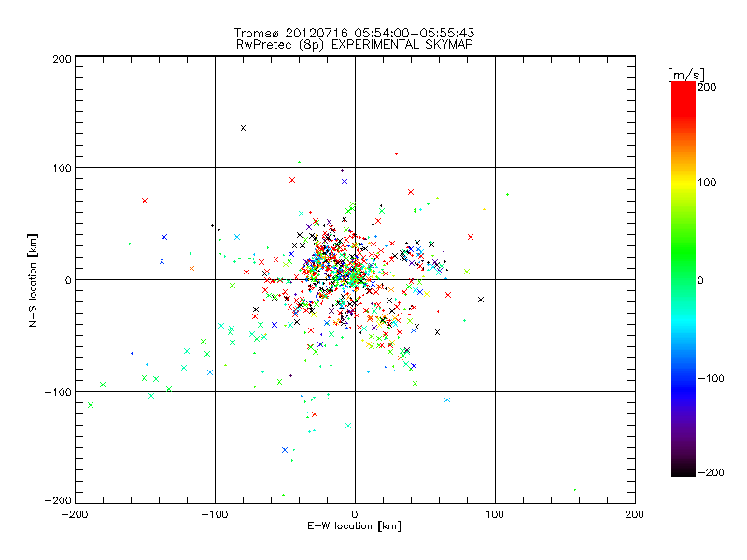The image size is (747, 560).
Task: Click the blue X near -150 km south
Action: (x=285, y=450)
